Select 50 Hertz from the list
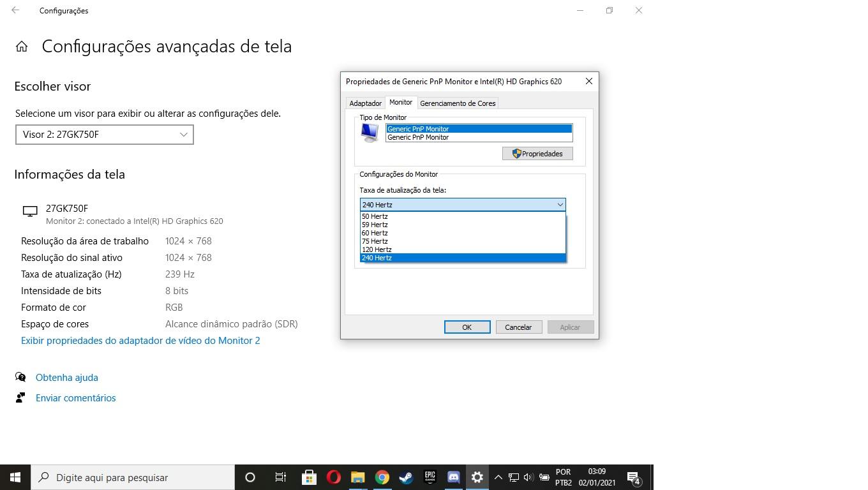Viewport: 868px width, 490px height. point(463,216)
